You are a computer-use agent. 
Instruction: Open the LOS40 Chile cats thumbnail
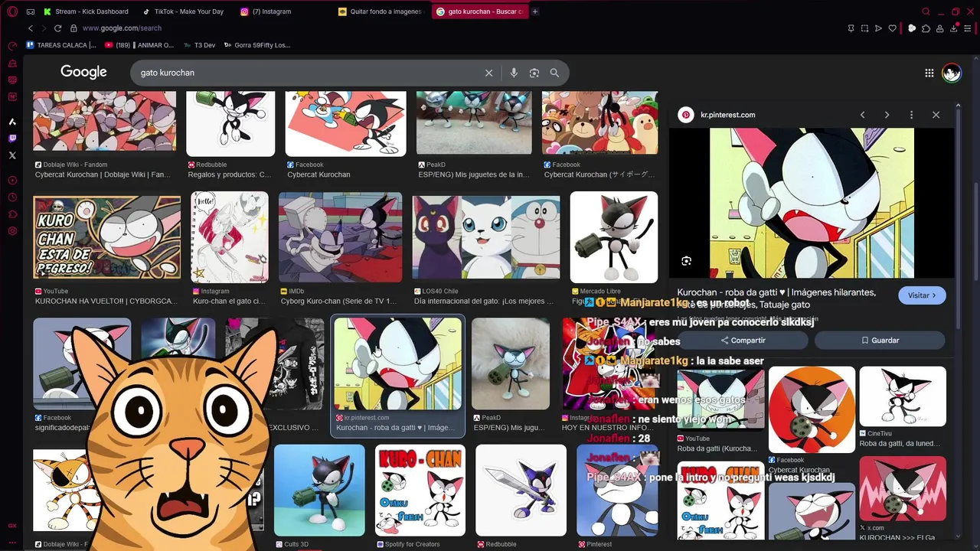click(x=485, y=237)
